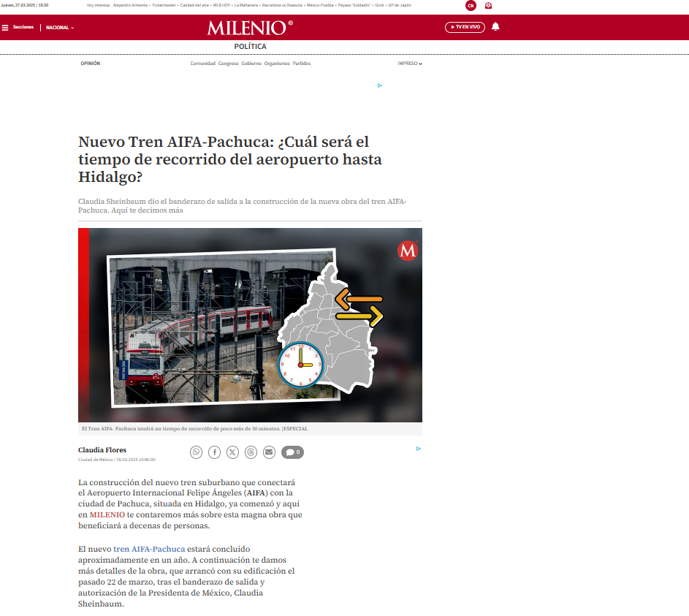The height and width of the screenshot is (616, 689).
Task: Go to the Comunidad subsection
Action: click(x=202, y=64)
